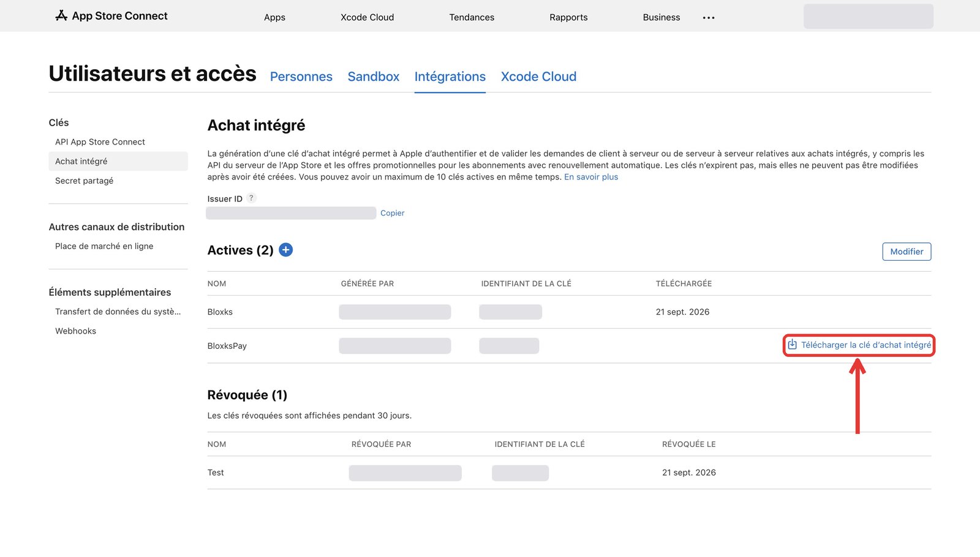Click the App Store Connect logo icon
The width and height of the screenshot is (980, 557).
pyautogui.click(x=61, y=16)
